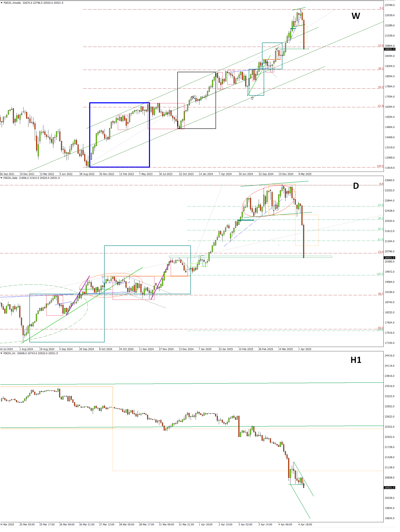The image size is (400, 532).
Task: Click the large D timeframe label
Action: (x=356, y=186)
